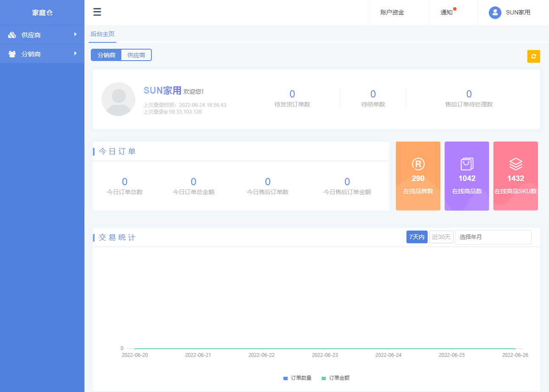Click the 分销商 users icon in sidebar

point(12,54)
